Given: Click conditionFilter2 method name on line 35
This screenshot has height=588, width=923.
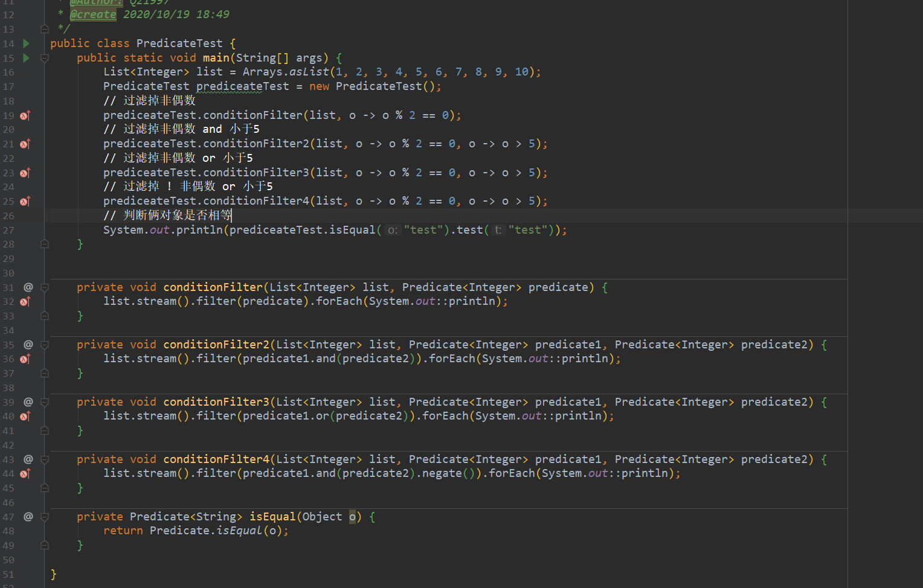Looking at the screenshot, I should coord(216,345).
